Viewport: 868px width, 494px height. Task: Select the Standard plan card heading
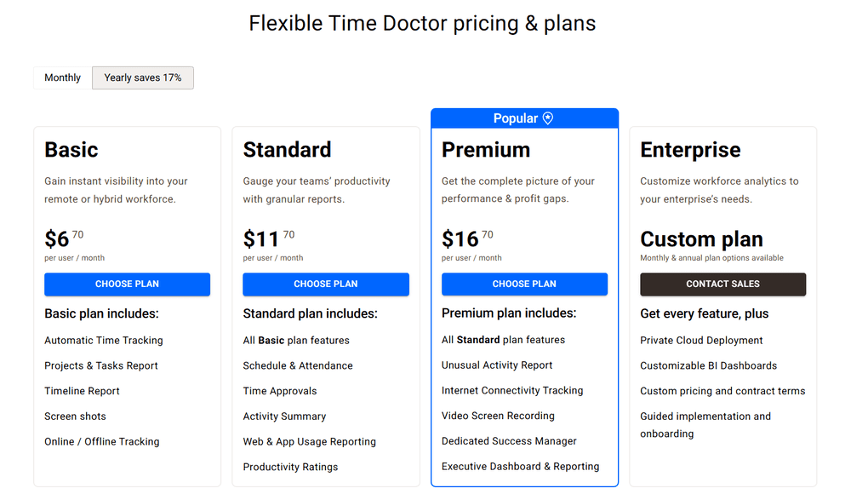[x=287, y=150]
